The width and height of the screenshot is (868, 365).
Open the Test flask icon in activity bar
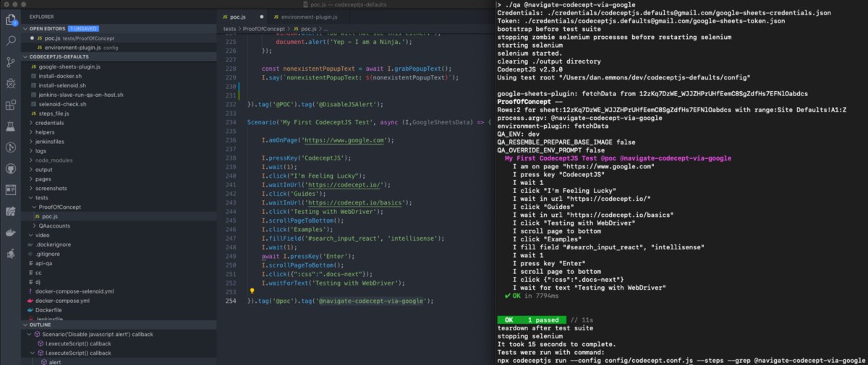10,126
